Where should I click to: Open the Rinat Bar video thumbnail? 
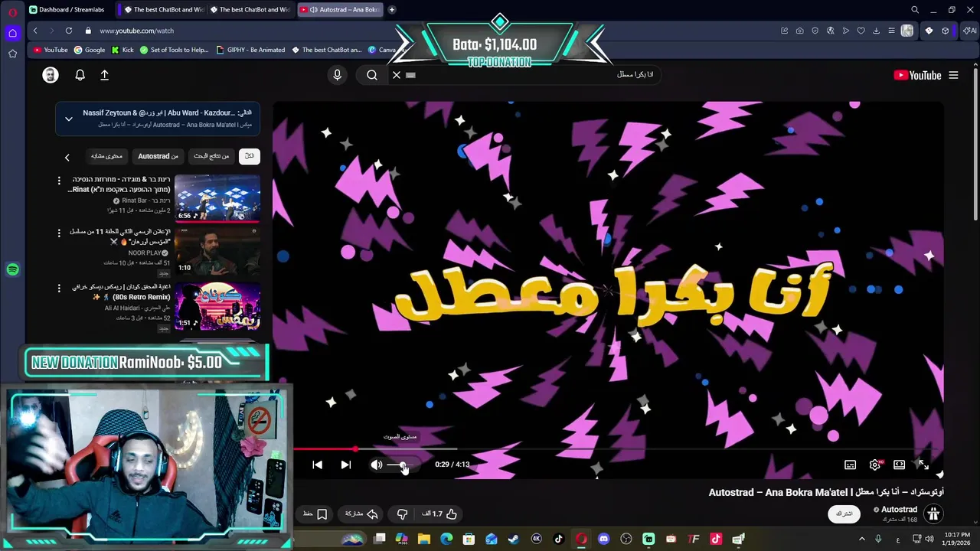[217, 198]
